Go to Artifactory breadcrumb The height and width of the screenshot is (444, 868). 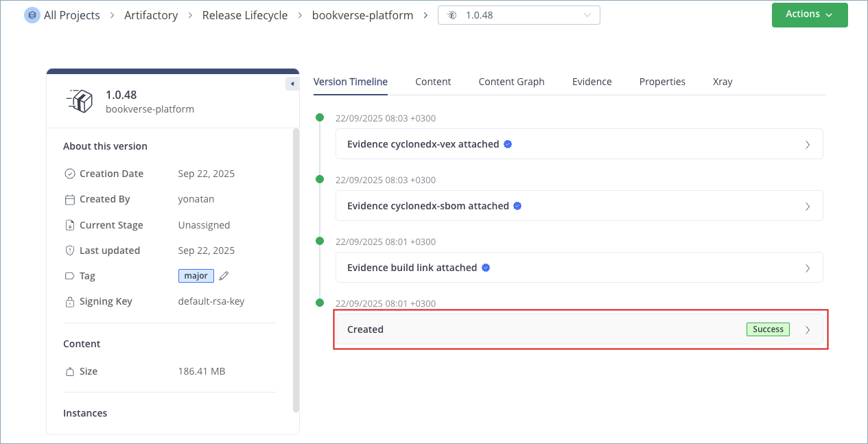[x=151, y=15]
